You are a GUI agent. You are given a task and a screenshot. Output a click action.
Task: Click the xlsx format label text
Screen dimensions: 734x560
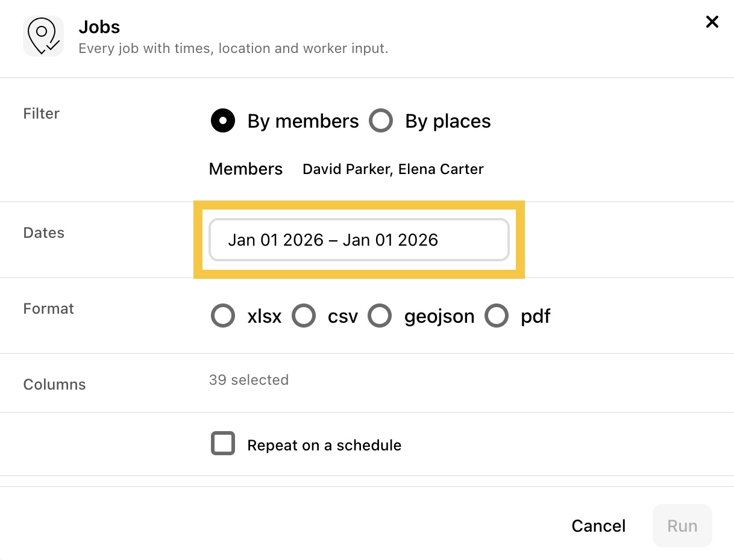[265, 316]
